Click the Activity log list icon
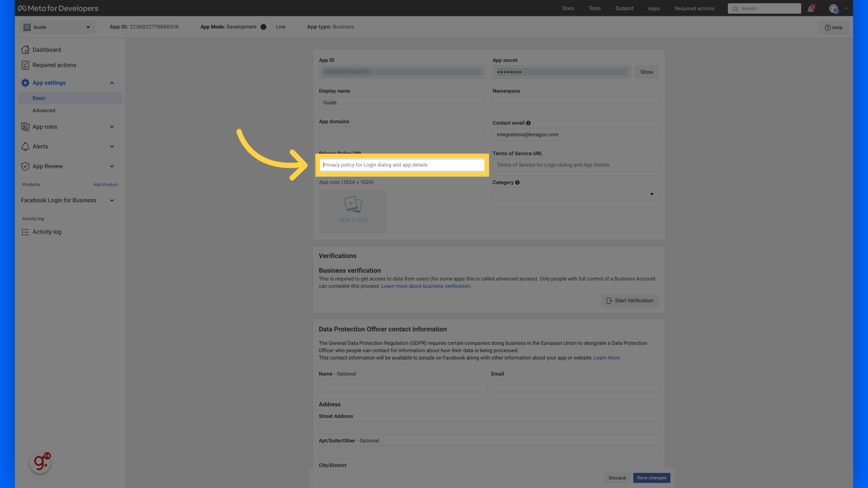 coord(25,232)
